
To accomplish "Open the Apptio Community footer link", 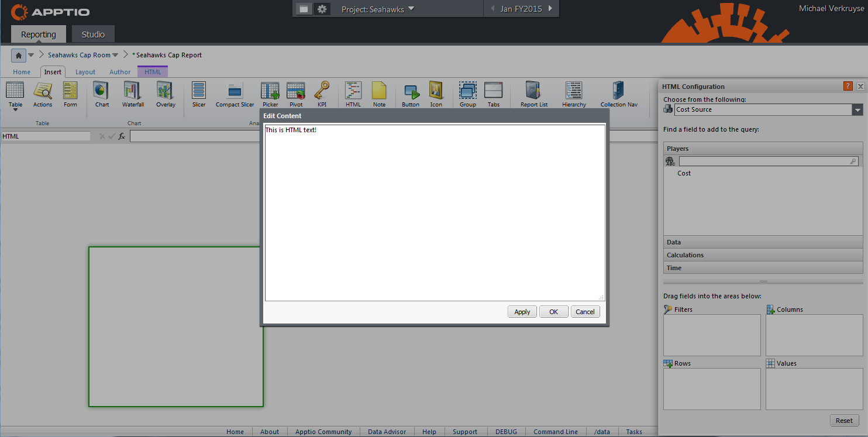I will [323, 432].
